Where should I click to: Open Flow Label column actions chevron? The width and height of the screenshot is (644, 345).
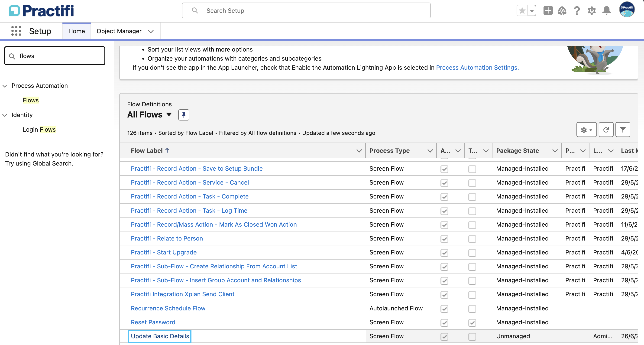tap(359, 151)
